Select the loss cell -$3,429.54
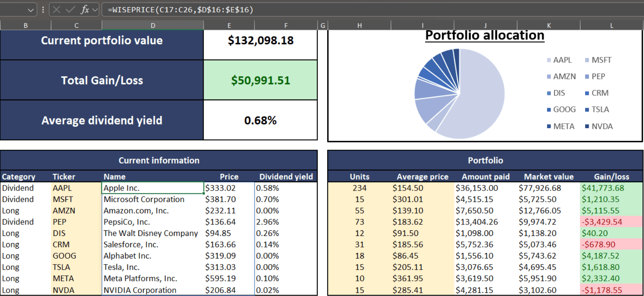The image size is (644, 296). [611, 222]
